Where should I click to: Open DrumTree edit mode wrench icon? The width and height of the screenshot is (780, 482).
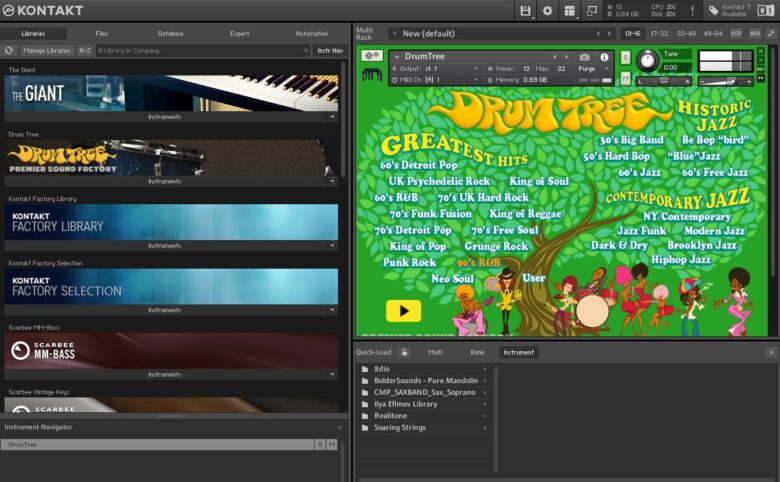[x=372, y=56]
